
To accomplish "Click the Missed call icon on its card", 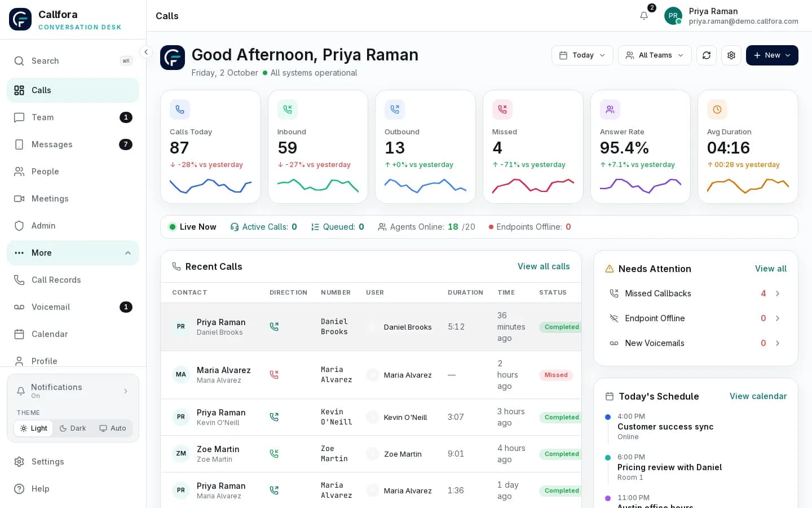I will [x=502, y=110].
